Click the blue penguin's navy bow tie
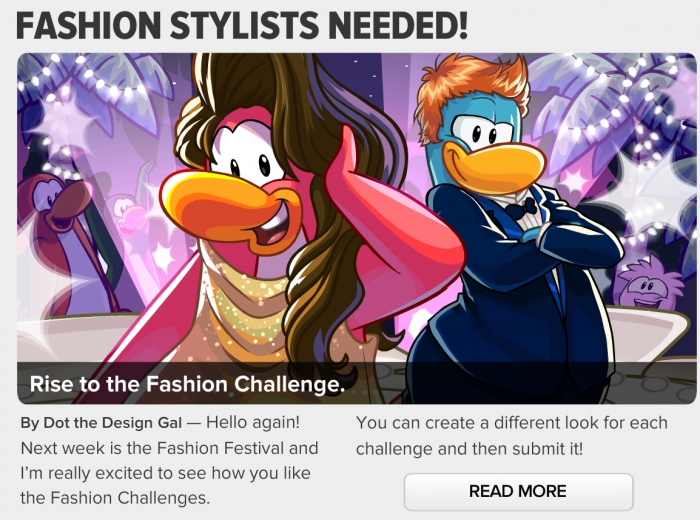The width and height of the screenshot is (700, 520). (521, 209)
